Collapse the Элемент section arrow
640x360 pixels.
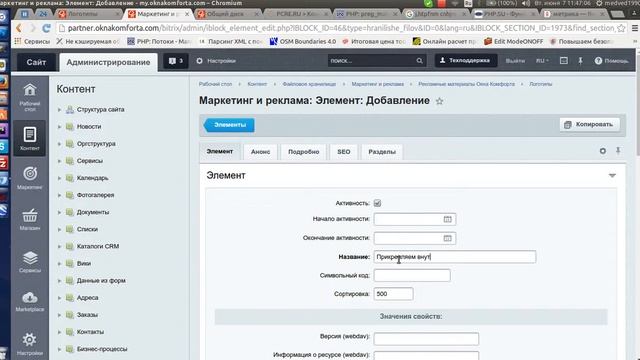tap(612, 176)
